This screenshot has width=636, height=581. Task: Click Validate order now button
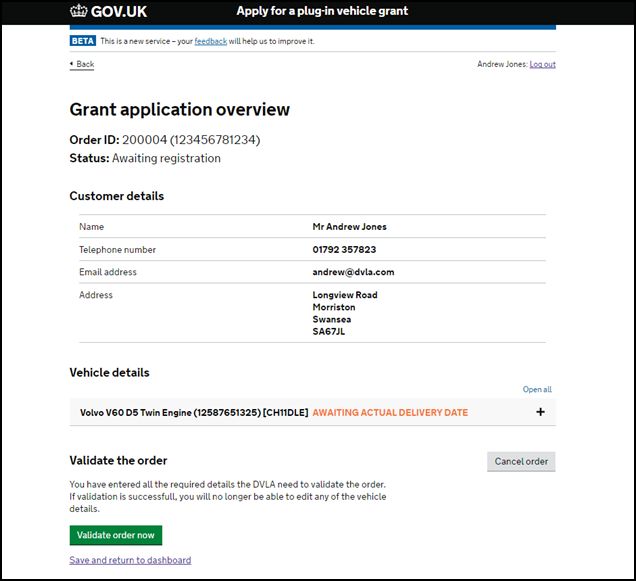point(116,535)
